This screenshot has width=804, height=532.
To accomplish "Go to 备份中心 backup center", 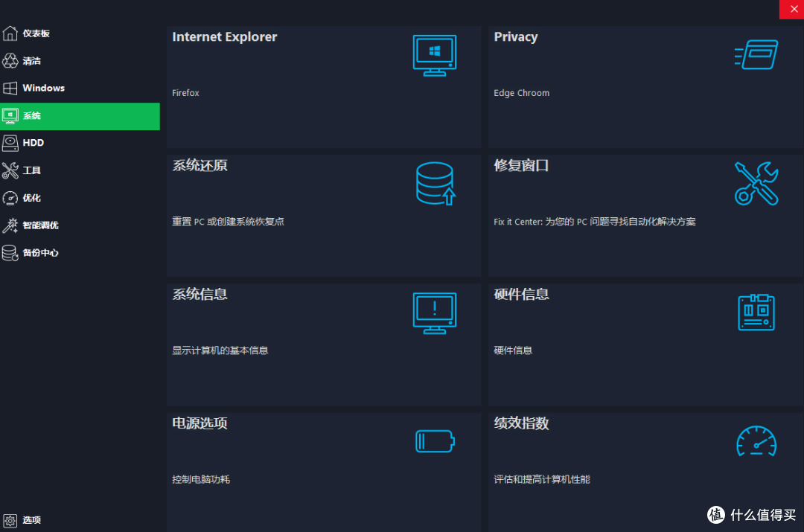I will (80, 253).
